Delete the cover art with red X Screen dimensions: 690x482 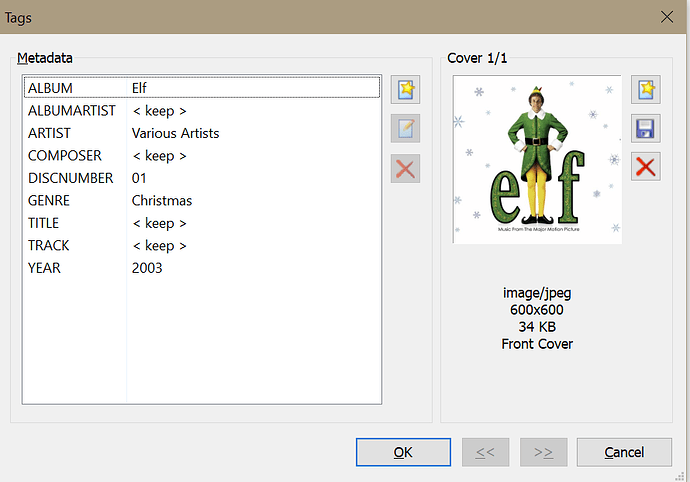click(646, 167)
